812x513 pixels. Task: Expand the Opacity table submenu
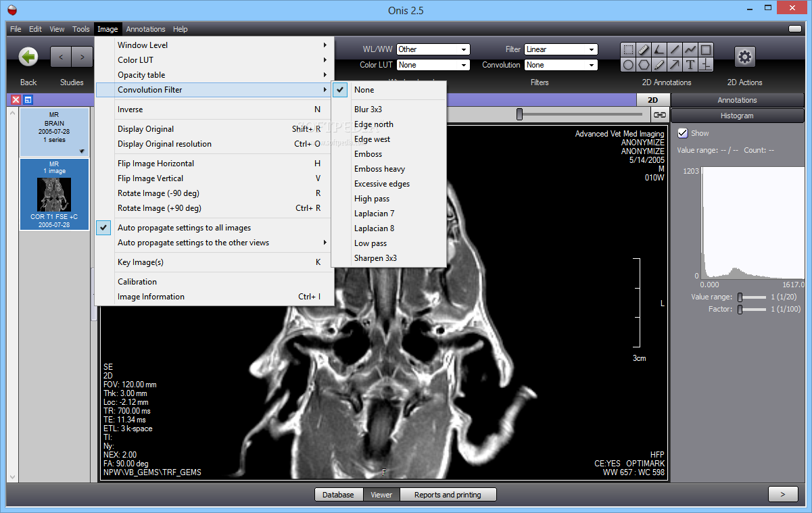(214, 75)
